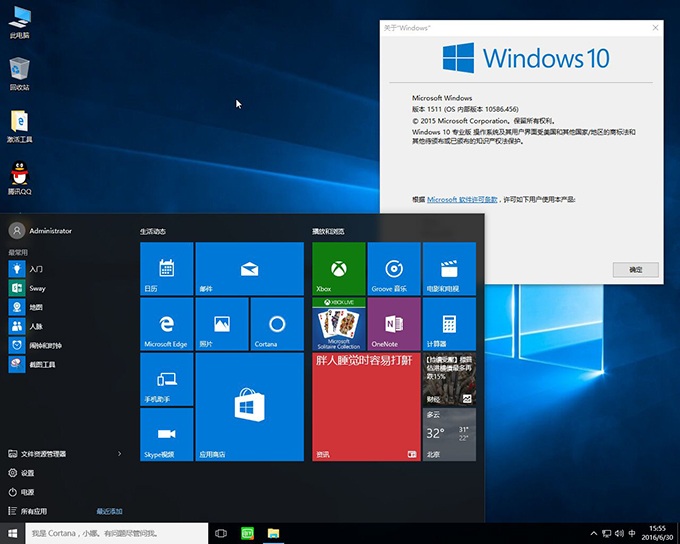
Task: Open 设置 Settings from Start menu
Action: (x=28, y=473)
